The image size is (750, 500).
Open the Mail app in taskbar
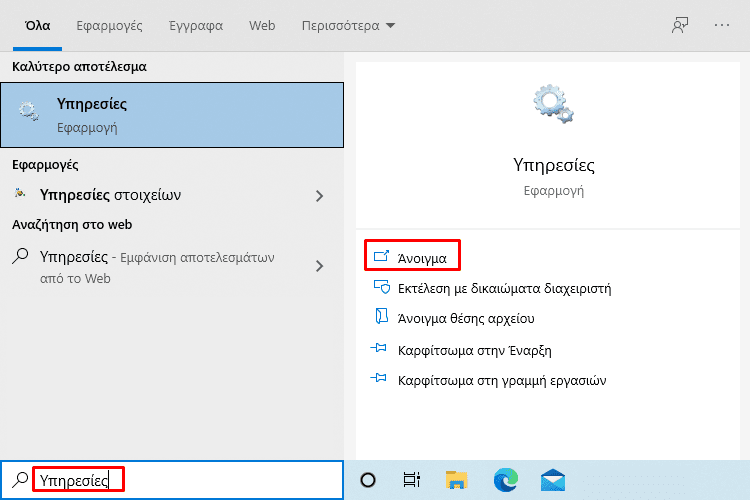(552, 480)
